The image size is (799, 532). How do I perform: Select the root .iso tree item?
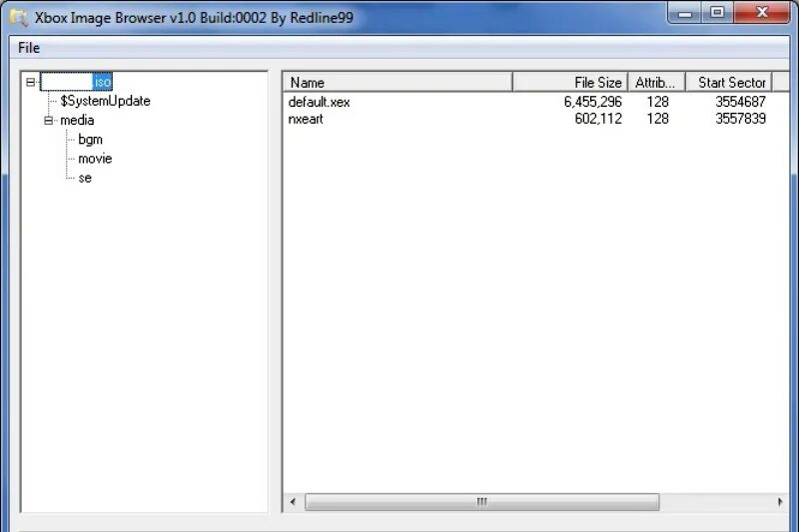pyautogui.click(x=77, y=82)
